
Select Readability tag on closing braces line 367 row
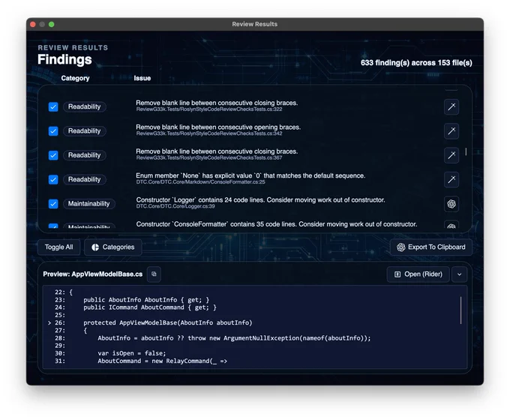coord(84,155)
